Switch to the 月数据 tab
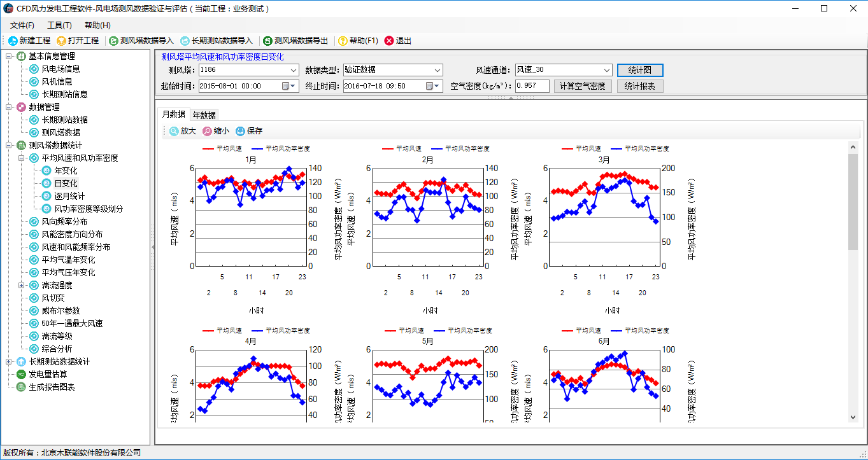Viewport: 868px width, 460px height. click(174, 114)
